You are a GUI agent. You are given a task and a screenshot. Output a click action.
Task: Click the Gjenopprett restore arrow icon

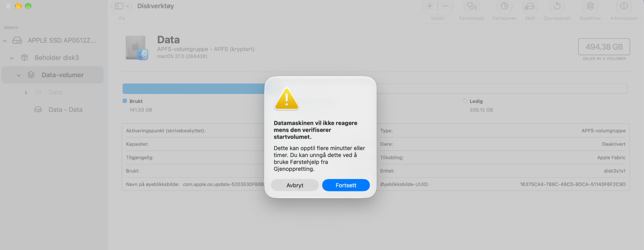[x=557, y=6]
